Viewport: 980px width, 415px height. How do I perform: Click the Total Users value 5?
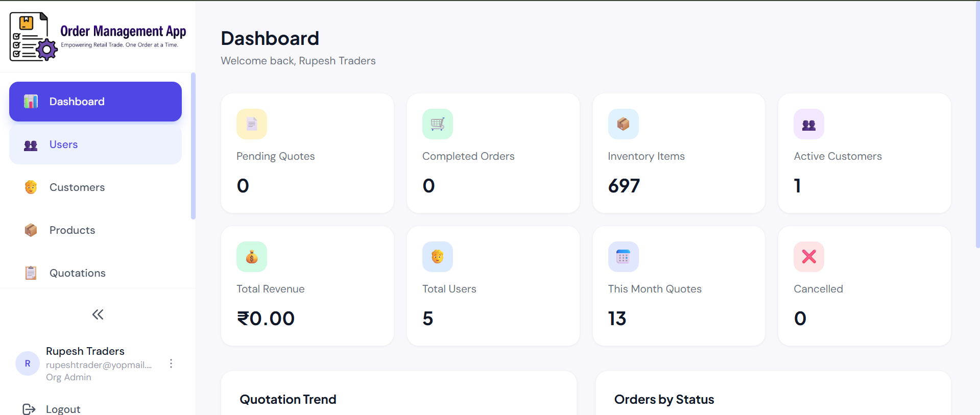tap(428, 319)
